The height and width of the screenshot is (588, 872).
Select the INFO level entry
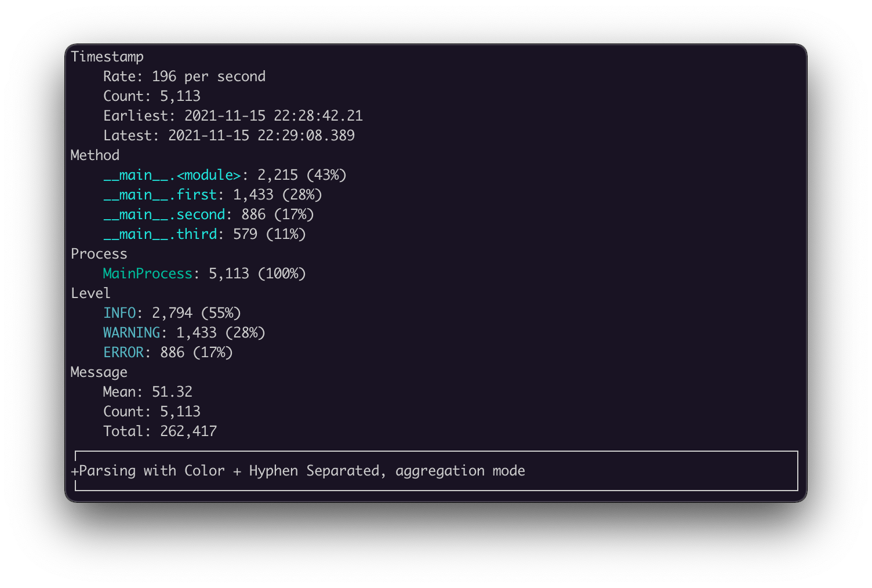tap(119, 313)
